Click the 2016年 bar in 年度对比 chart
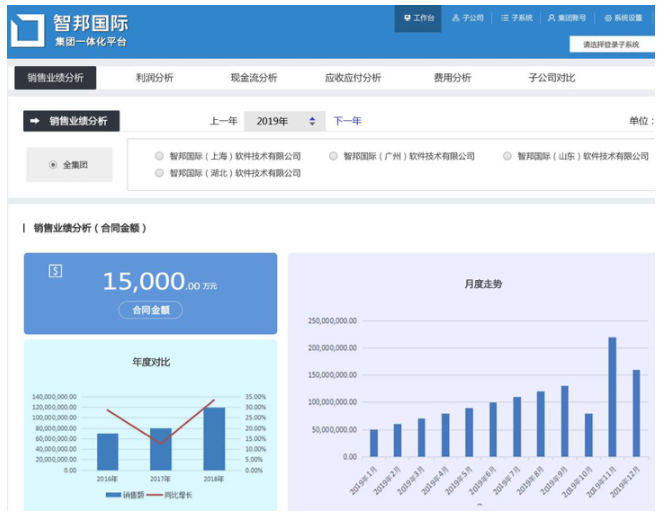This screenshot has height=515, width=660. (x=108, y=452)
